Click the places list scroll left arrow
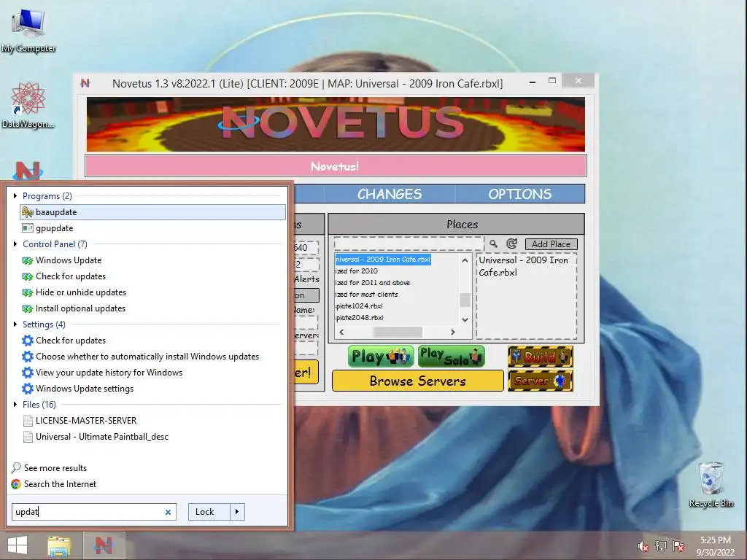 click(x=341, y=332)
